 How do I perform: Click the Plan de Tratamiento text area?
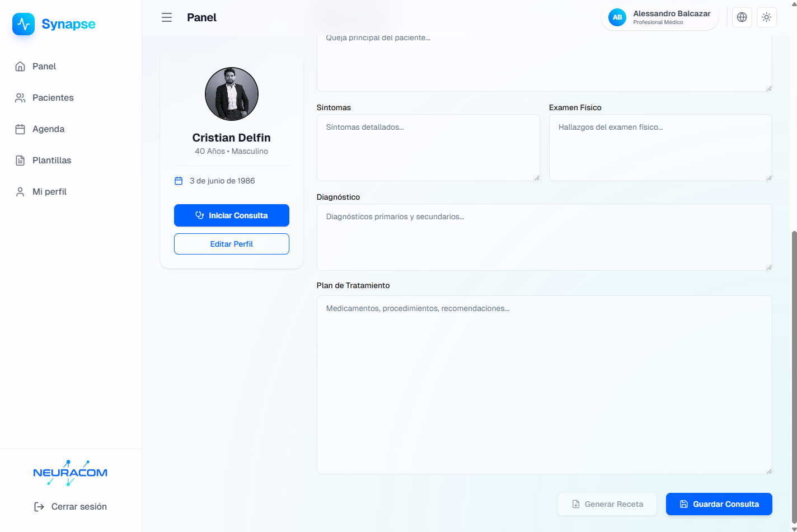point(543,385)
